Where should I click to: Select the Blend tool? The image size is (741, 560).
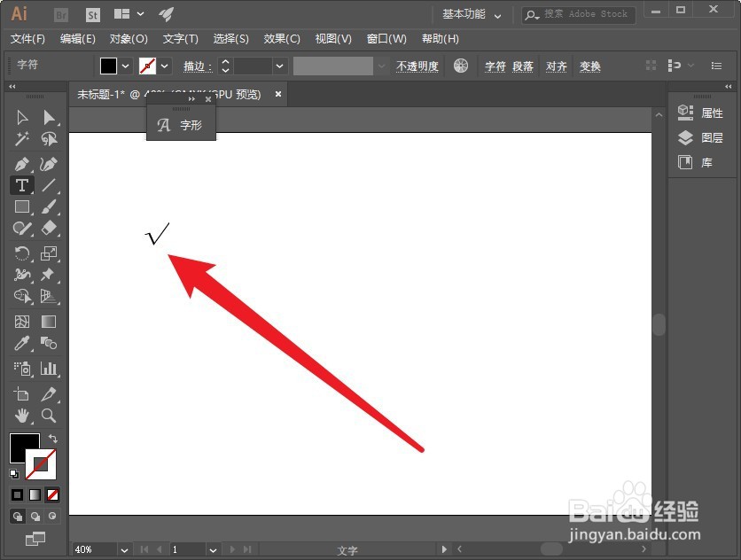click(49, 343)
